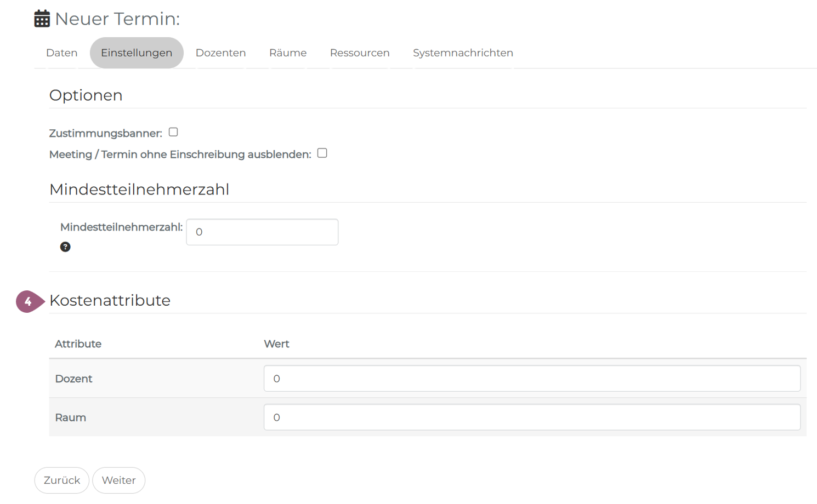Select the Einstellungen tab
817x504 pixels.
(x=137, y=53)
